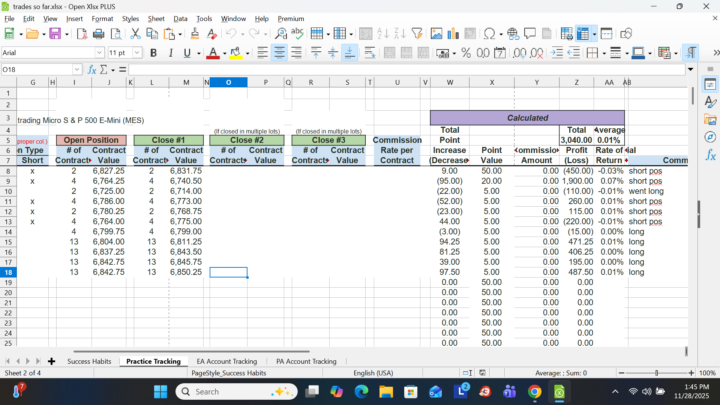Click the Insert Hyperlink icon
720x405 pixels.
[x=513, y=34]
